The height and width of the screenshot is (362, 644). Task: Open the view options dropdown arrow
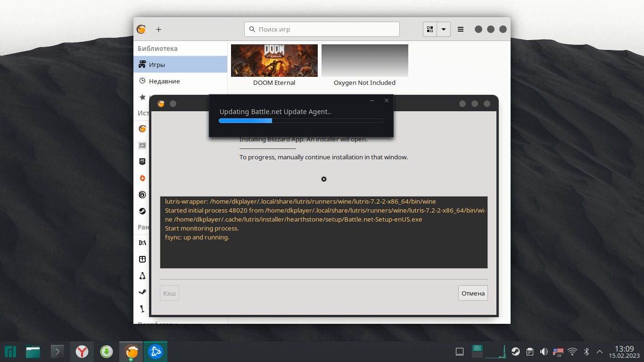click(x=444, y=29)
